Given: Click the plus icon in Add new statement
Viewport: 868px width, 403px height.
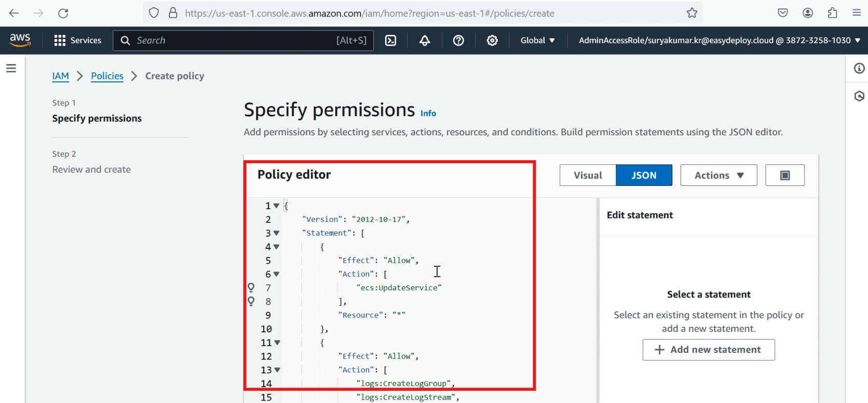Looking at the screenshot, I should [x=660, y=350].
